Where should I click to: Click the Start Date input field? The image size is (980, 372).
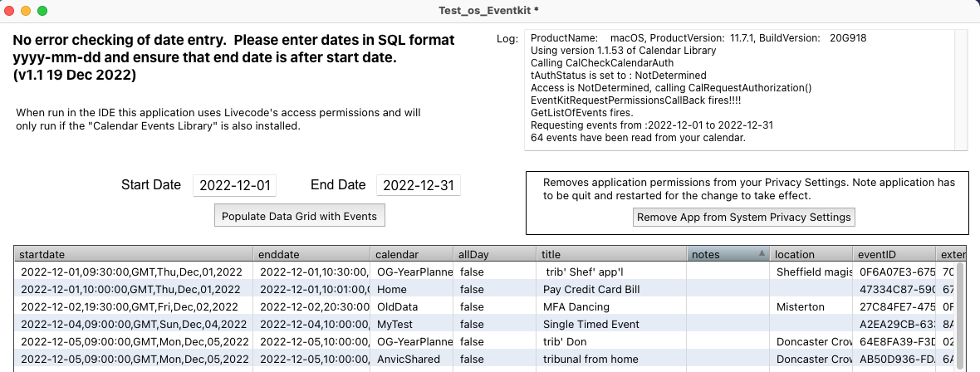click(234, 186)
